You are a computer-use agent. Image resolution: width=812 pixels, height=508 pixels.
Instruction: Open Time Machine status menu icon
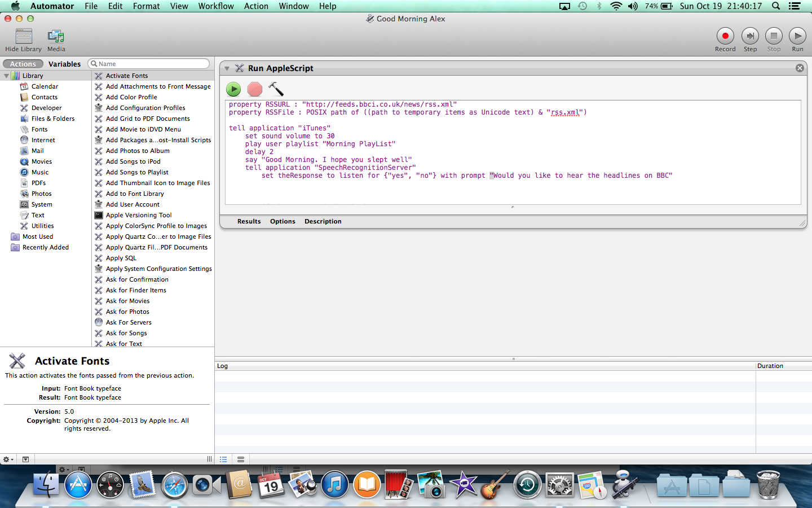582,6
